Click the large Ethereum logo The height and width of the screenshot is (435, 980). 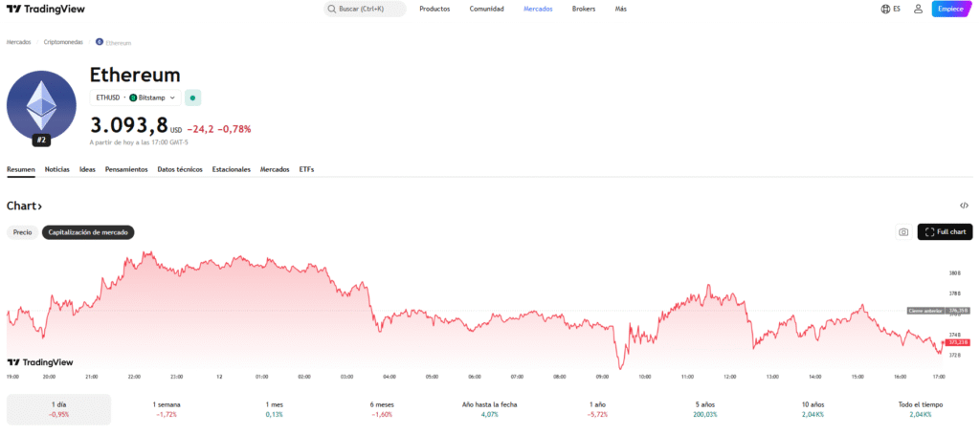pos(40,104)
